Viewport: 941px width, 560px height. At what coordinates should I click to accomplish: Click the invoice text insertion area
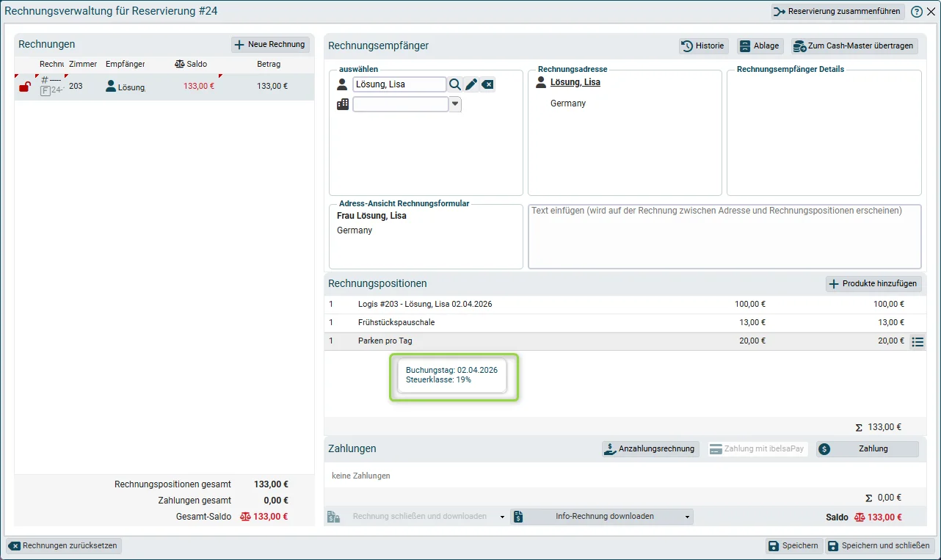click(724, 237)
